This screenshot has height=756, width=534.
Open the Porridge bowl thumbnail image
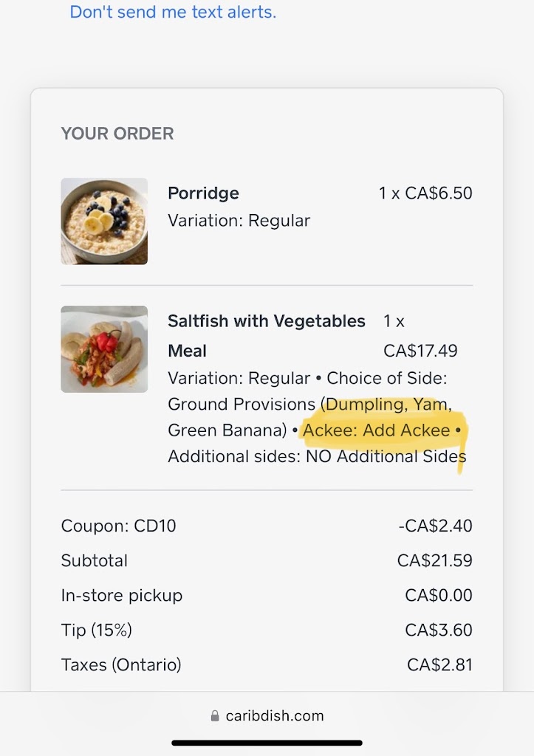[104, 221]
